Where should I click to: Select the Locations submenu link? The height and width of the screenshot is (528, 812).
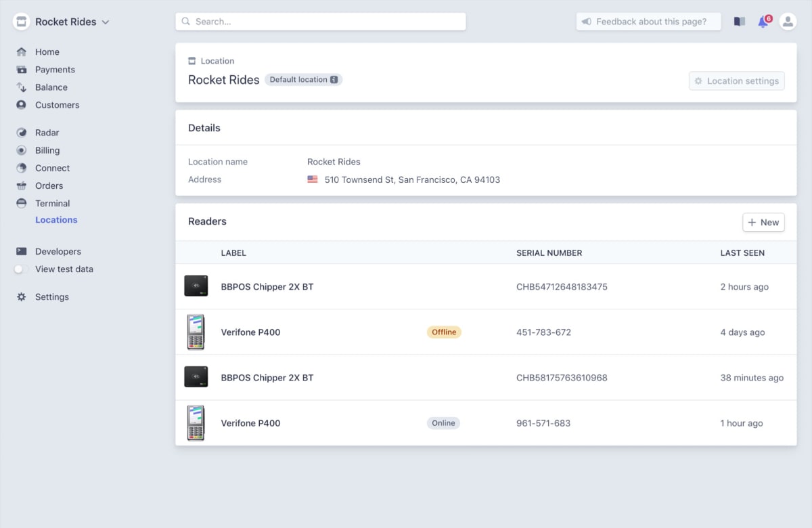pos(56,220)
